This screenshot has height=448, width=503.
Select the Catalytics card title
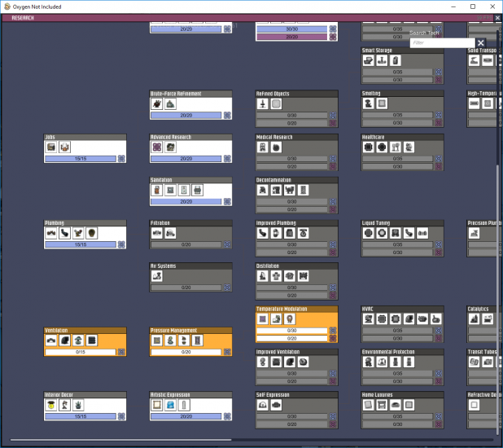pyautogui.click(x=478, y=309)
